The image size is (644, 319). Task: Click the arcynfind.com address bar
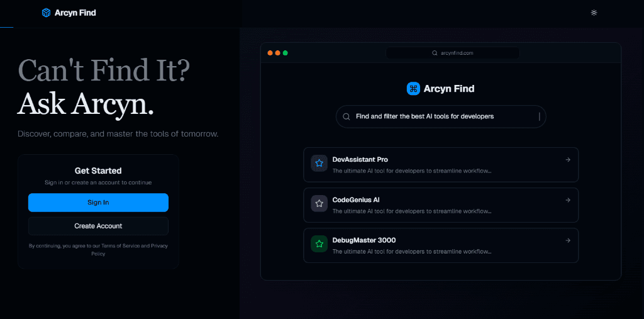[453, 53]
